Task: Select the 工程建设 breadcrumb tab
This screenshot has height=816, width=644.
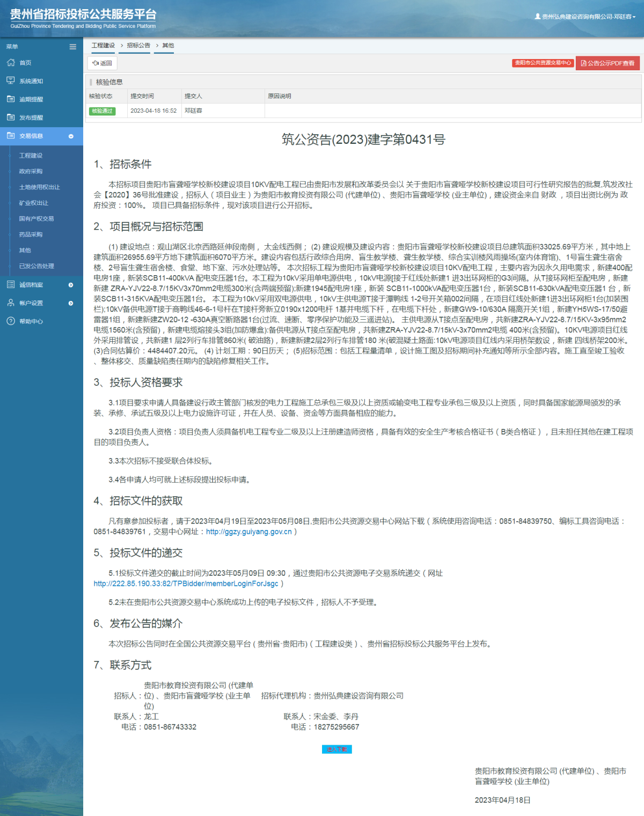Action: [x=103, y=46]
